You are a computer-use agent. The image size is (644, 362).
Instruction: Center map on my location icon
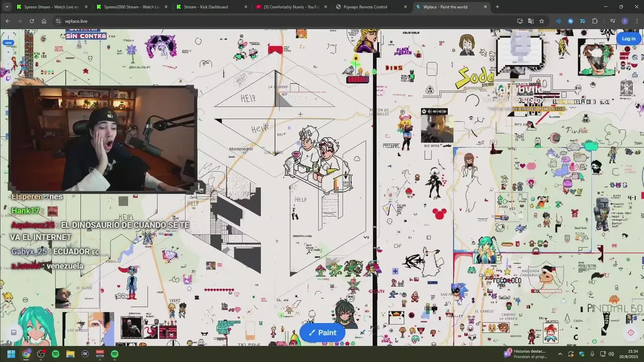(x=630, y=332)
